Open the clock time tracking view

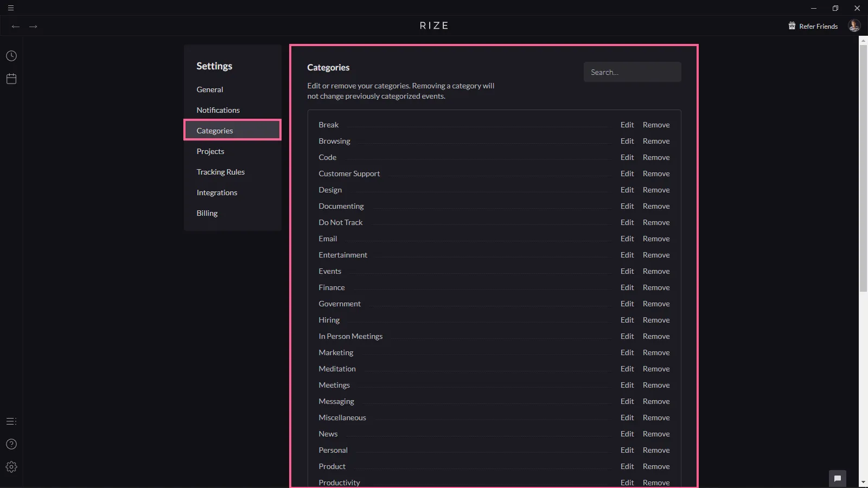tap(11, 56)
